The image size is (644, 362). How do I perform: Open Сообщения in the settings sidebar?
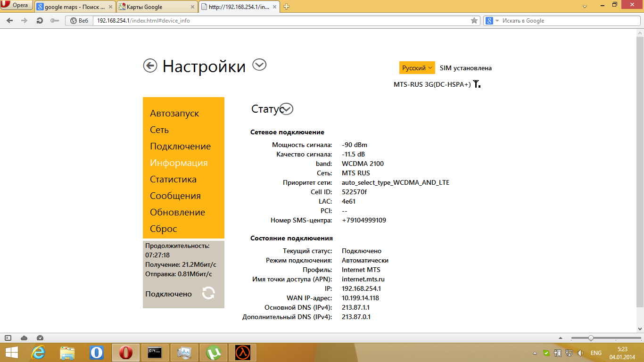[175, 196]
